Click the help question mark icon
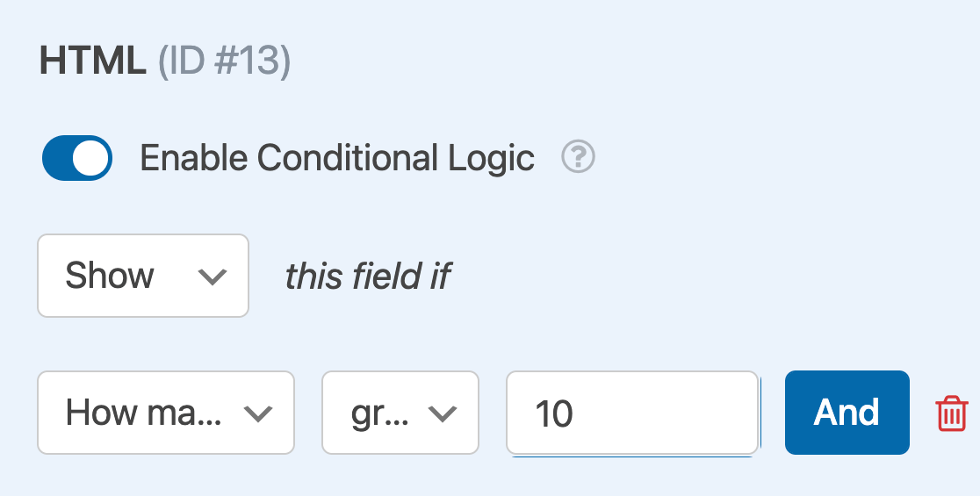980x496 pixels. pos(579,158)
